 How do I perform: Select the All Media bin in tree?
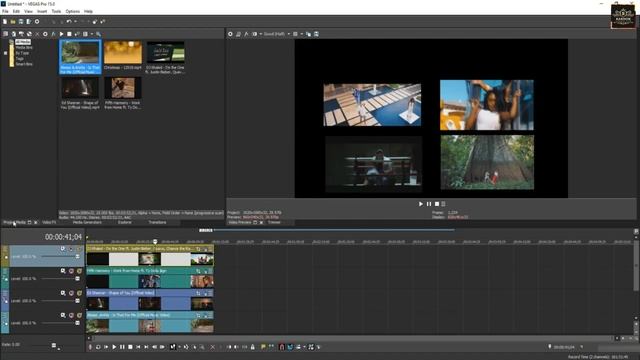pyautogui.click(x=23, y=42)
